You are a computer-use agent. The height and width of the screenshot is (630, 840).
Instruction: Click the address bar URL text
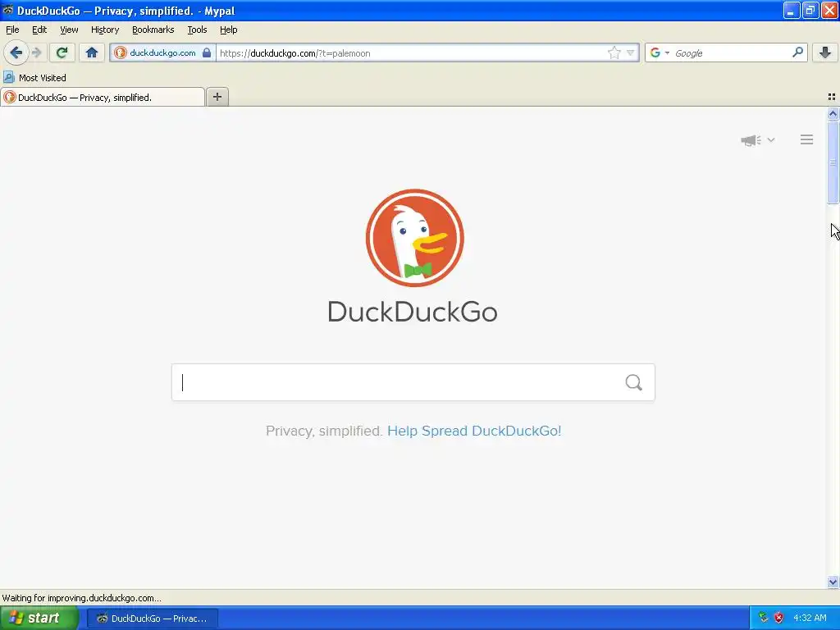294,53
